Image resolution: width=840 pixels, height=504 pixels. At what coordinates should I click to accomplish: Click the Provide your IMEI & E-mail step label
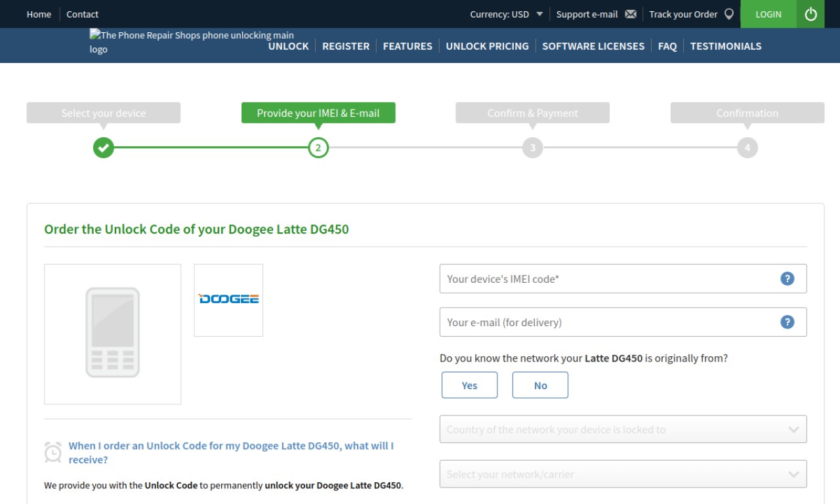(318, 113)
